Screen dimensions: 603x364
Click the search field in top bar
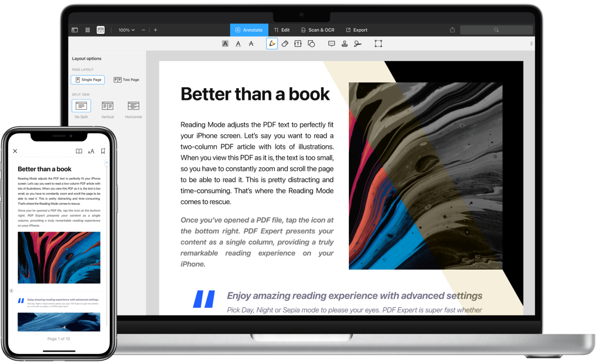(496, 30)
